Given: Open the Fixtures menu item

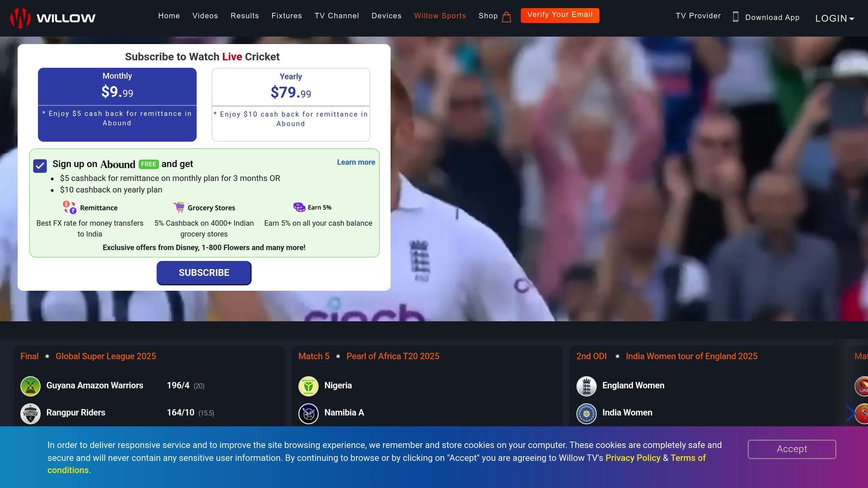Looking at the screenshot, I should pos(287,16).
